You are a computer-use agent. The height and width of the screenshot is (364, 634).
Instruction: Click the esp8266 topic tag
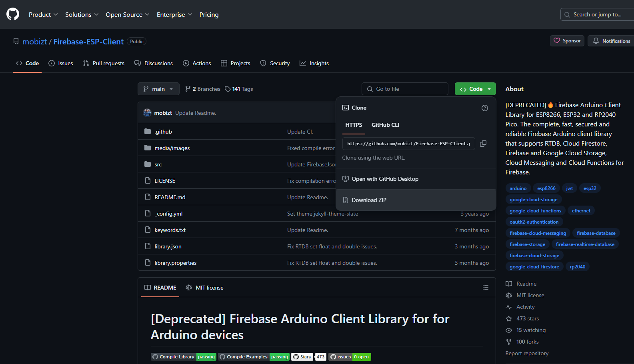click(x=546, y=188)
